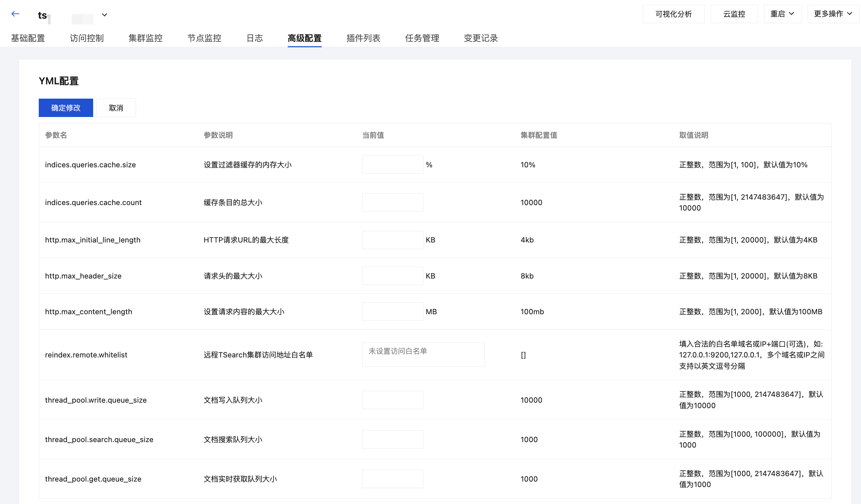Click the back arrow icon
This screenshot has width=861, height=504.
pos(15,14)
